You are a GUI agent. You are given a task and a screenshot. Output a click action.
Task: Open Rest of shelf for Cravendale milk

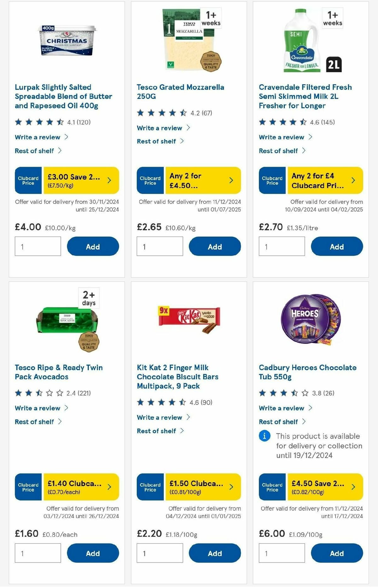278,151
